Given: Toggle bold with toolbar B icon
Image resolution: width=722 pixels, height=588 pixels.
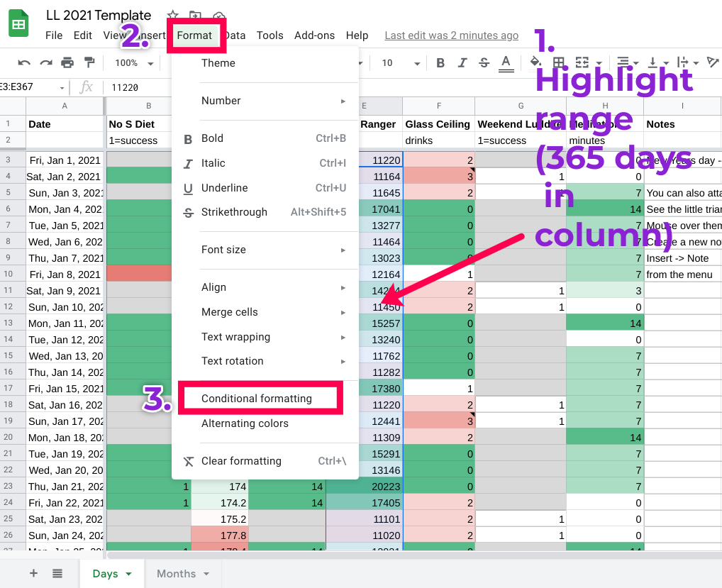Looking at the screenshot, I should tap(440, 62).
